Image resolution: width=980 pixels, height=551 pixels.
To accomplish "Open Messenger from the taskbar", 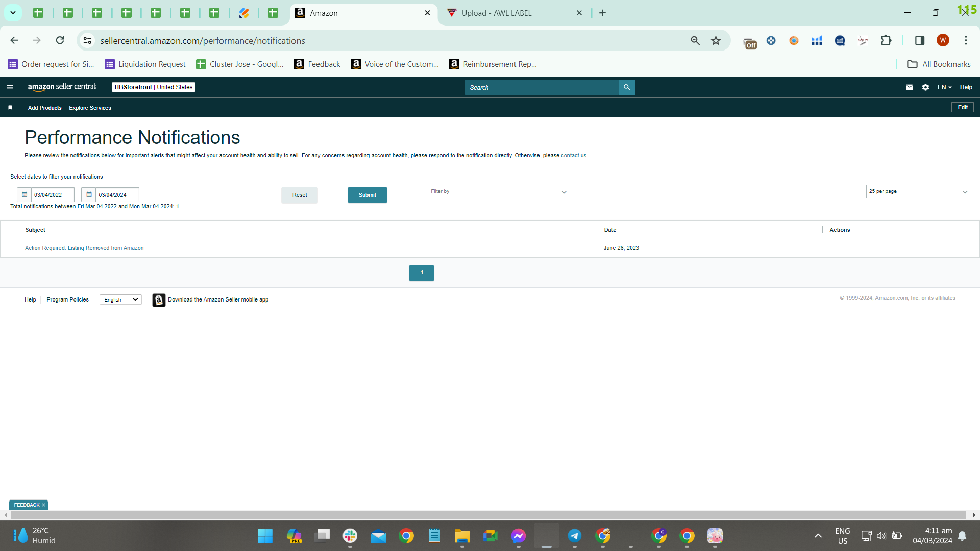I will 519,536.
